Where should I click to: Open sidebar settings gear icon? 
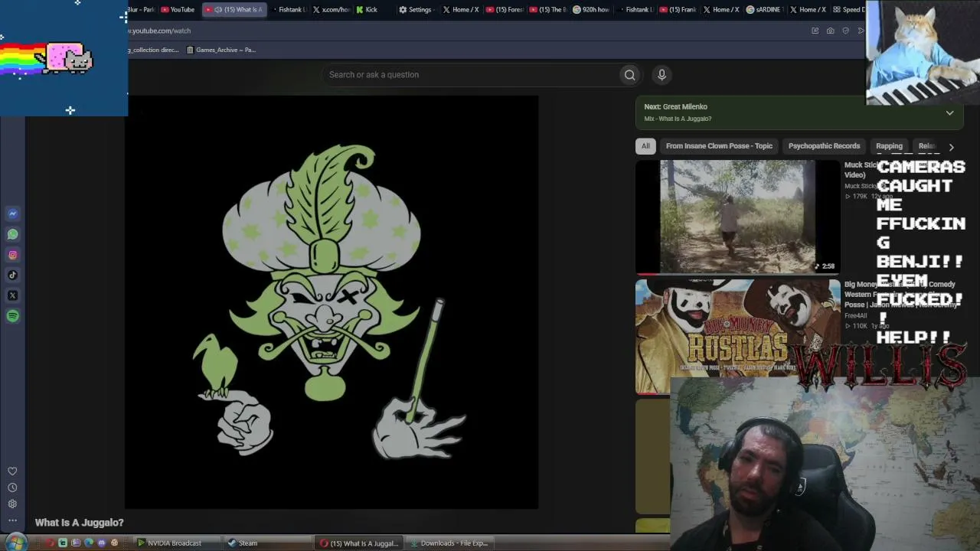[x=12, y=504]
